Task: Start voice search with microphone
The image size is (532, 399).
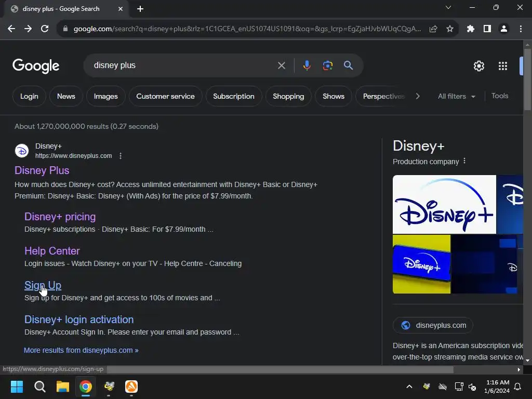Action: (307, 65)
